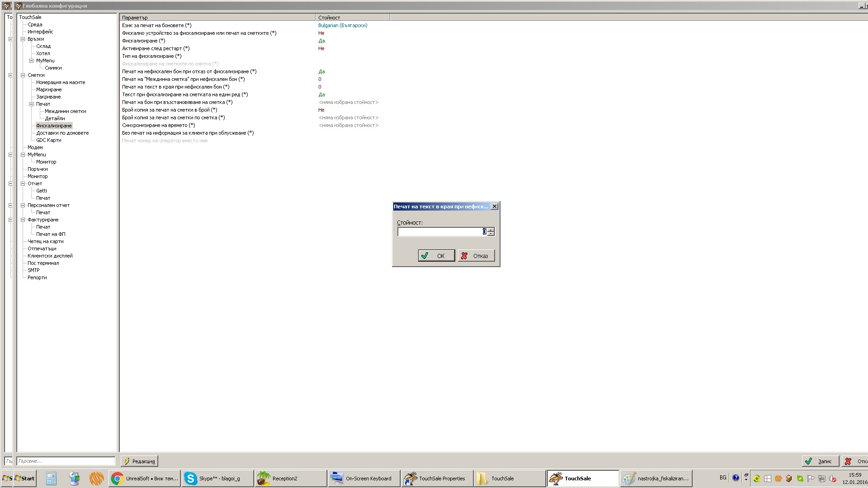Open the Calculator icon in the taskbar

point(51,479)
